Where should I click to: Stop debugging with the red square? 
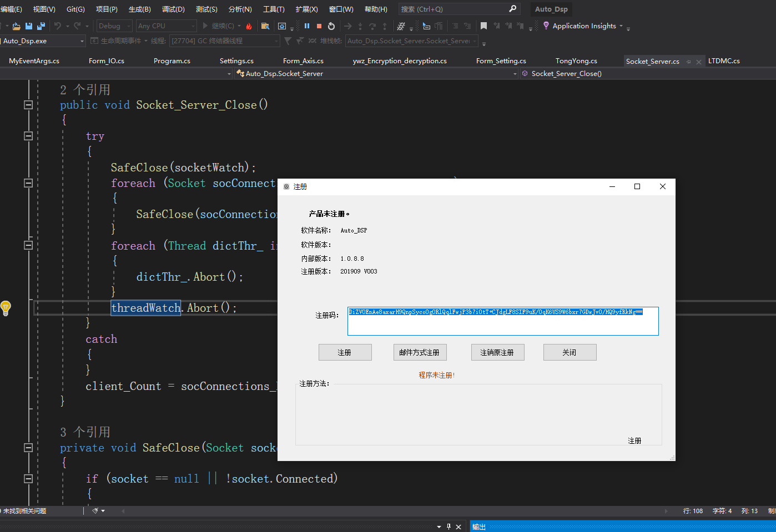pyautogui.click(x=319, y=26)
